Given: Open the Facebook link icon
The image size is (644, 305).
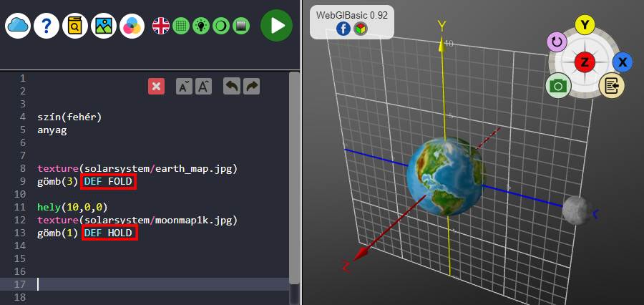Looking at the screenshot, I should point(342,29).
